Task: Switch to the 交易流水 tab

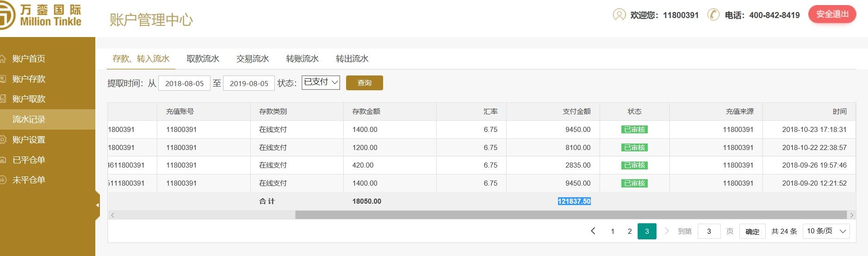Action: [x=253, y=59]
